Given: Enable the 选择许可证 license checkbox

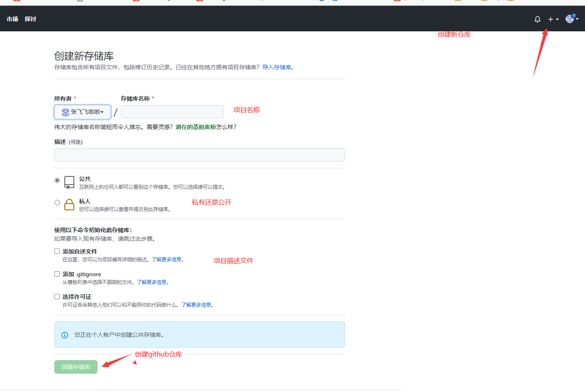Looking at the screenshot, I should 57,296.
